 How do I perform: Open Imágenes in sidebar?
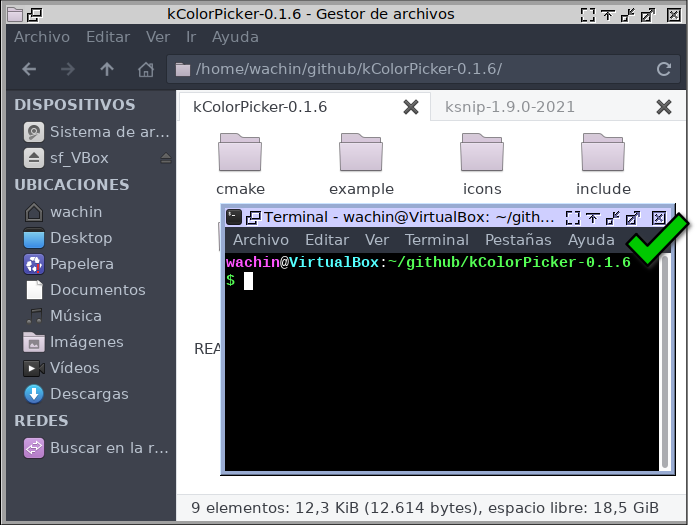point(74,342)
